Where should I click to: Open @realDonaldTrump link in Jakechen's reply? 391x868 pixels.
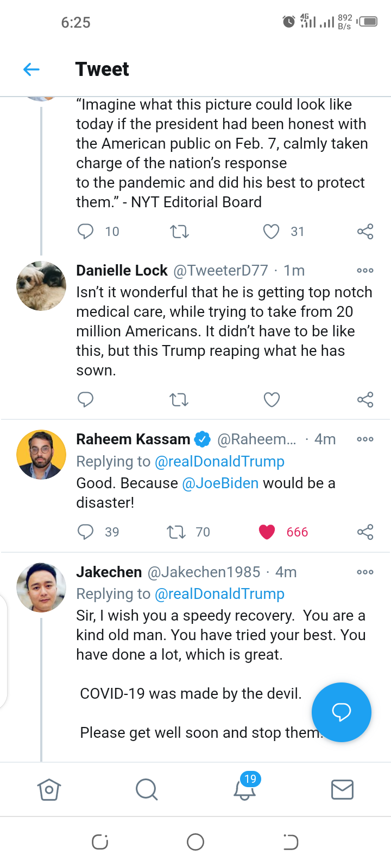[x=219, y=593]
